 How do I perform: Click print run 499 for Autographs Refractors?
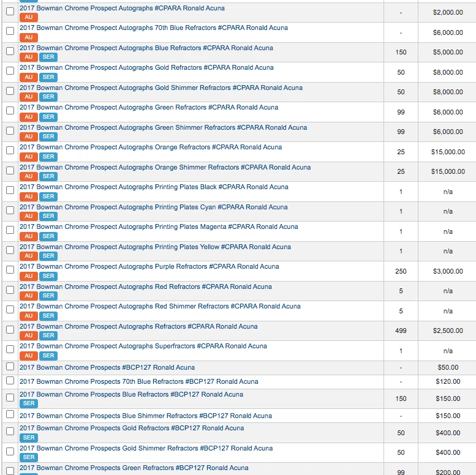click(401, 331)
